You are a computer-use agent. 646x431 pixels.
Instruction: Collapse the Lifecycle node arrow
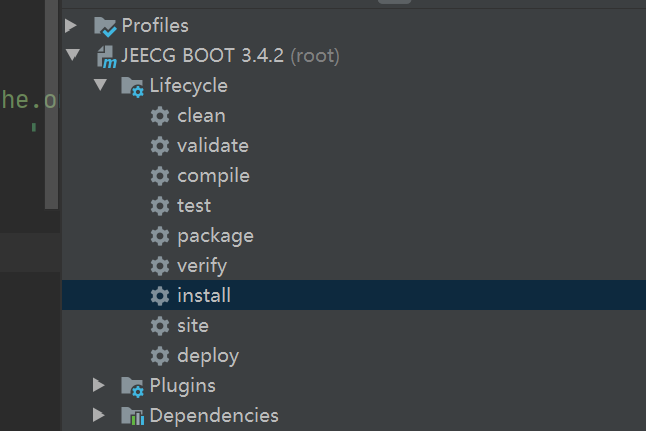click(101, 85)
